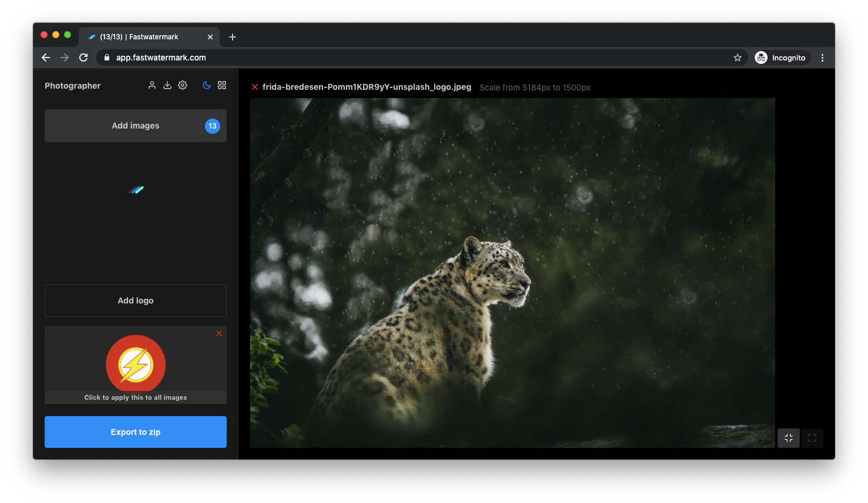
Task: Open the Chrome three-dot menu
Action: pyautogui.click(x=822, y=58)
